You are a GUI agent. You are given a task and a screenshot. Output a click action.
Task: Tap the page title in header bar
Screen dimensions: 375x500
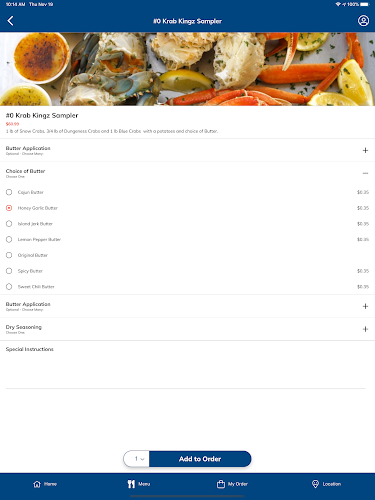click(187, 21)
